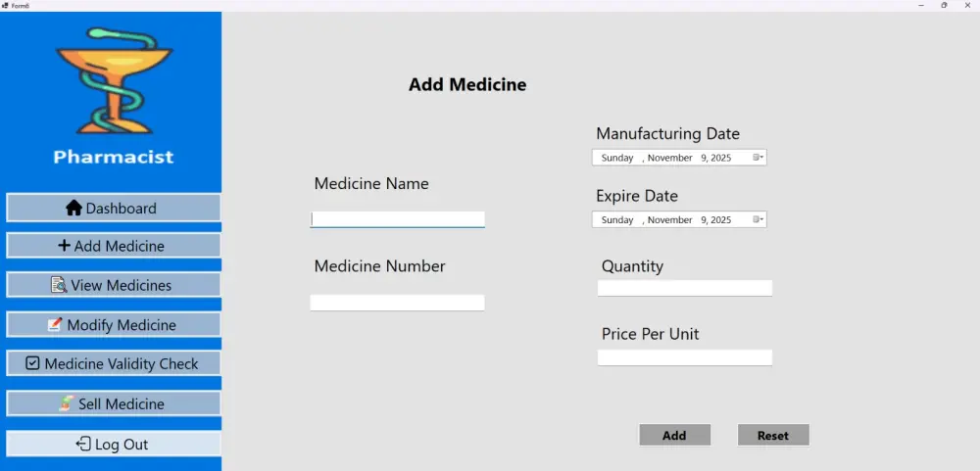Focus the Medicine Name text field
Viewport: 980px width, 471px height.
(398, 219)
